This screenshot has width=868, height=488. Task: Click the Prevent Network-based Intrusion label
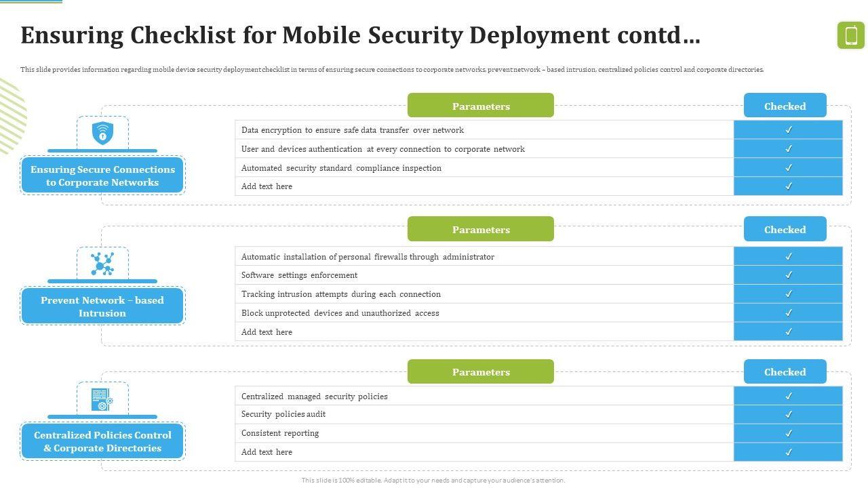[102, 306]
